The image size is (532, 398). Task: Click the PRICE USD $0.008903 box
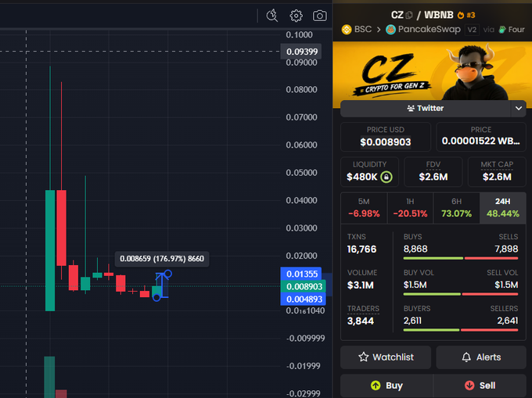[386, 137]
